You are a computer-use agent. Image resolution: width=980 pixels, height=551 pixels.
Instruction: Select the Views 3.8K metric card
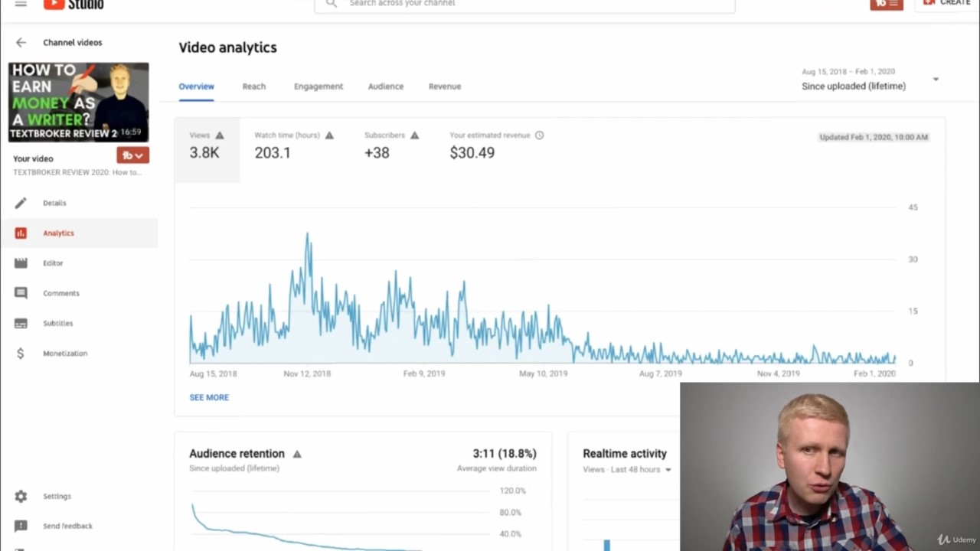point(207,150)
